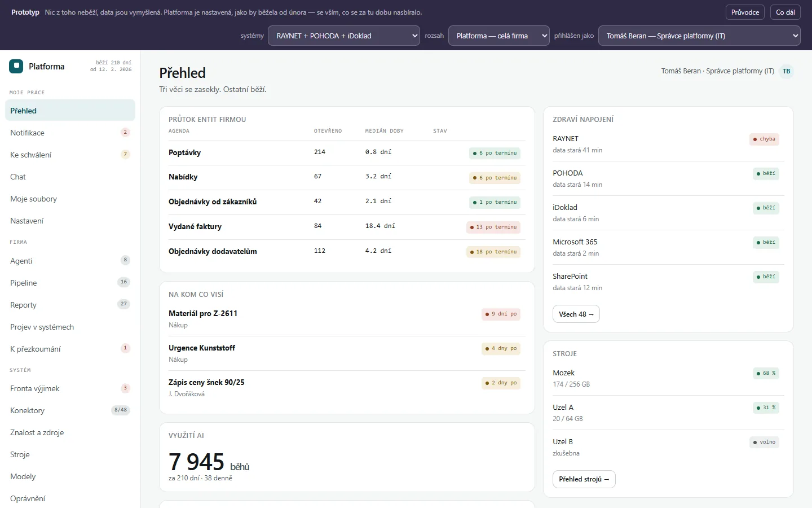Open Agenti section in sidebar
Screen dimensions: 812x508
pyautogui.click(x=70, y=261)
